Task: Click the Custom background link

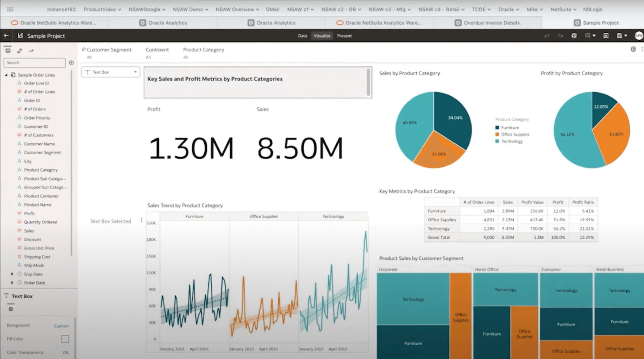Action: (x=61, y=326)
